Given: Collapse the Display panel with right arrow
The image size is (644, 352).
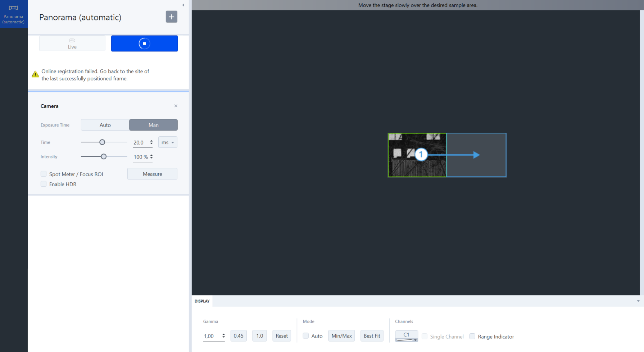Looking at the screenshot, I should [x=638, y=301].
